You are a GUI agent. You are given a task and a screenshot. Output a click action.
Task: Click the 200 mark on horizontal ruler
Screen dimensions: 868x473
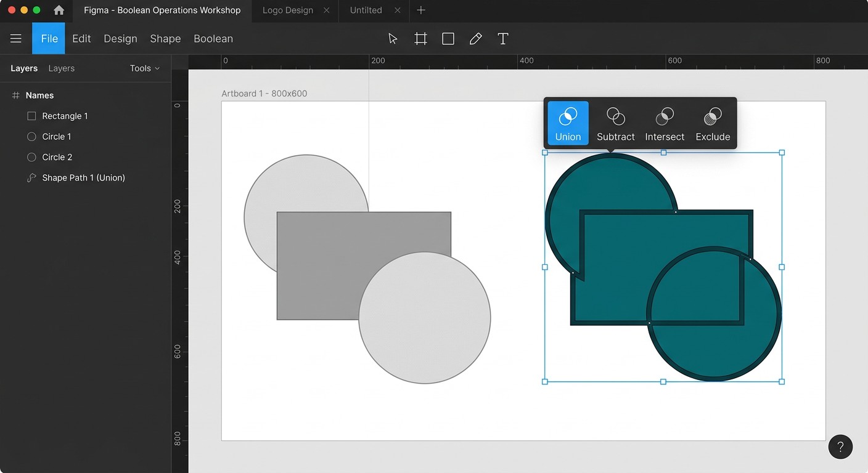pos(378,61)
